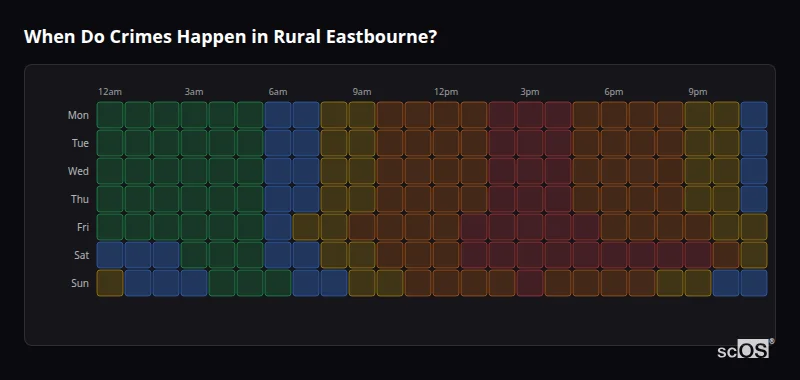Select the Monday 11pm blue cell
Screen dimensions: 800x380
pyautogui.click(x=754, y=115)
